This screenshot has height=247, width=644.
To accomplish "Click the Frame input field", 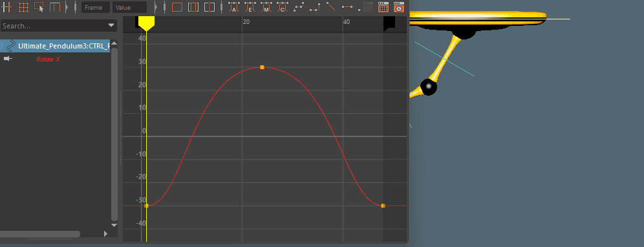I will pos(96,7).
